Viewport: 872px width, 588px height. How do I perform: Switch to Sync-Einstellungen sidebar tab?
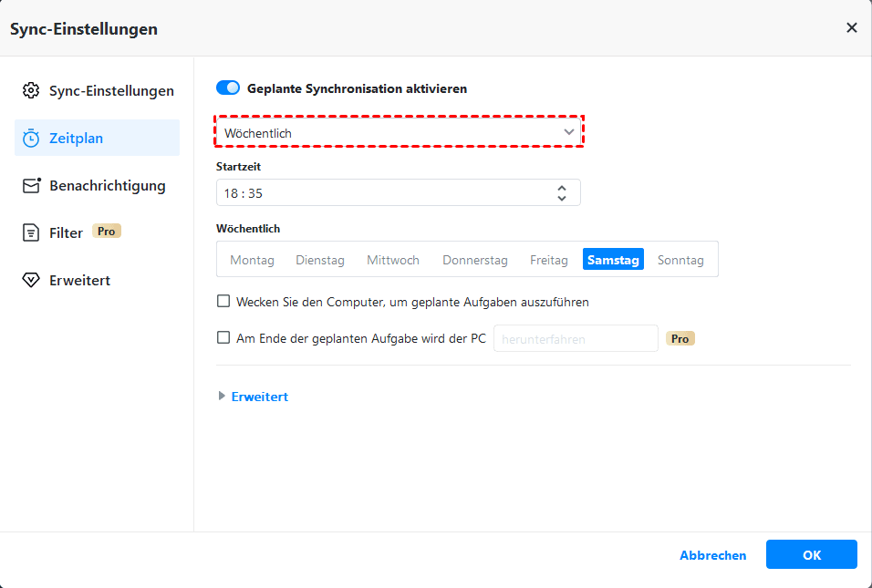[x=110, y=91]
